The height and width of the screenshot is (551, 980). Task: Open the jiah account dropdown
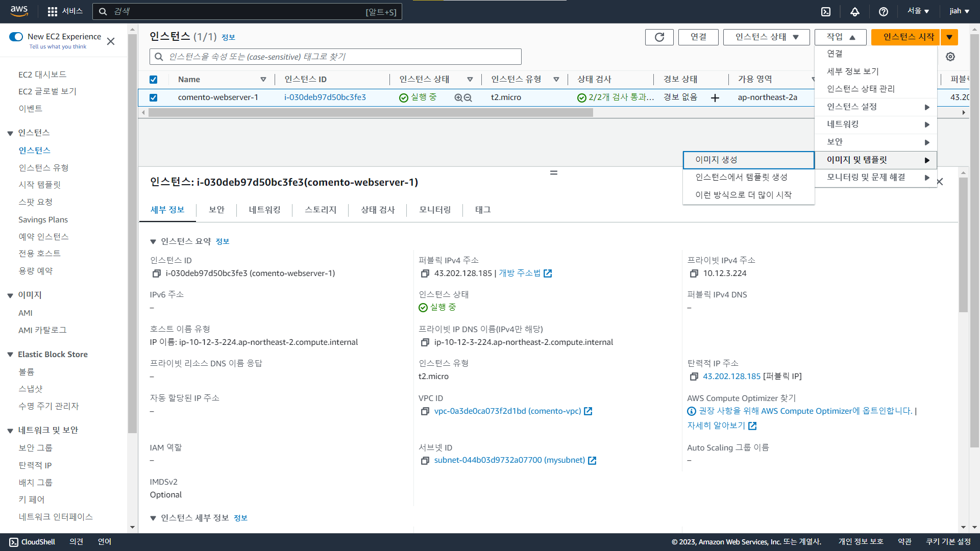pos(960,11)
